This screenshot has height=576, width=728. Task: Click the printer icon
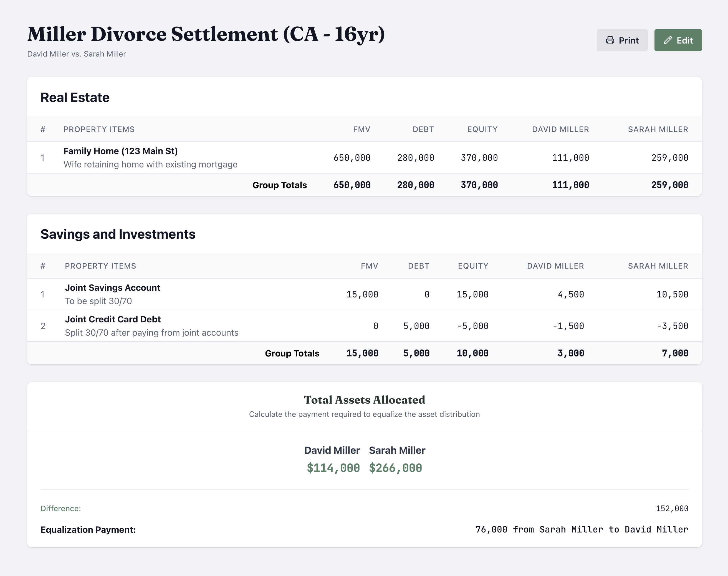[x=610, y=40]
